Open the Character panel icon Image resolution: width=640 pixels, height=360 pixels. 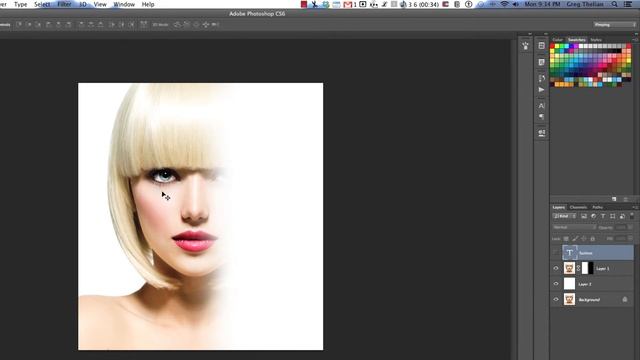pos(541,106)
